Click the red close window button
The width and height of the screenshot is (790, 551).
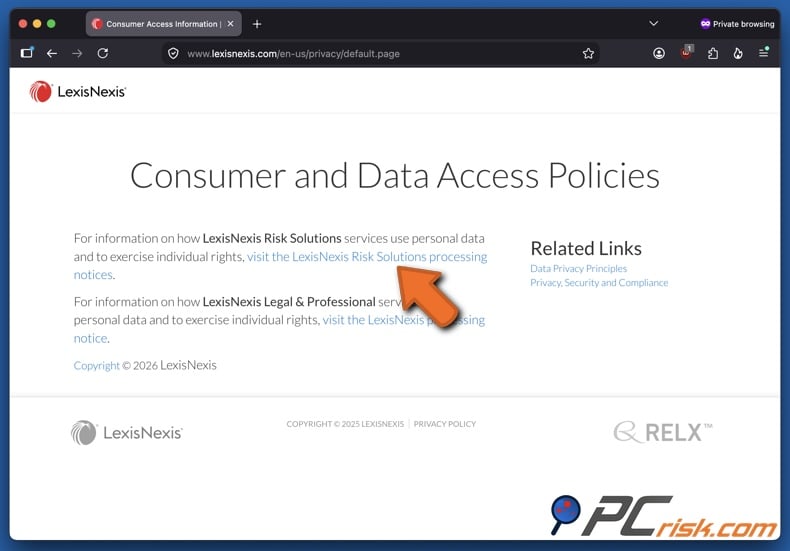coord(23,24)
